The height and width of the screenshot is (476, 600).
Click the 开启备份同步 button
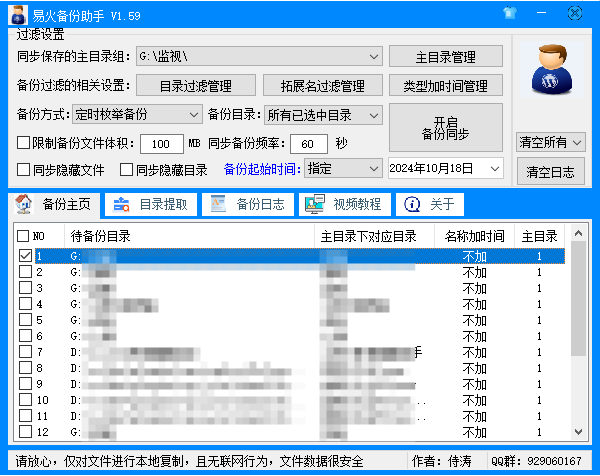[446, 128]
